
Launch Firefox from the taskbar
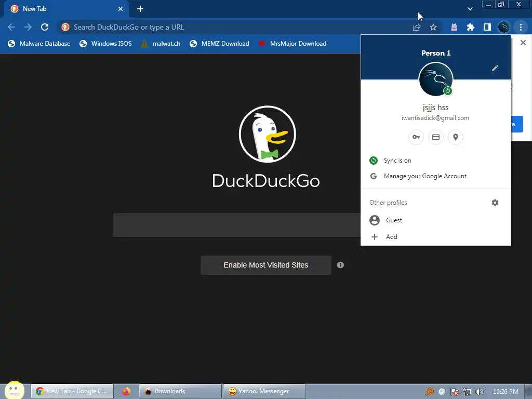click(126, 391)
